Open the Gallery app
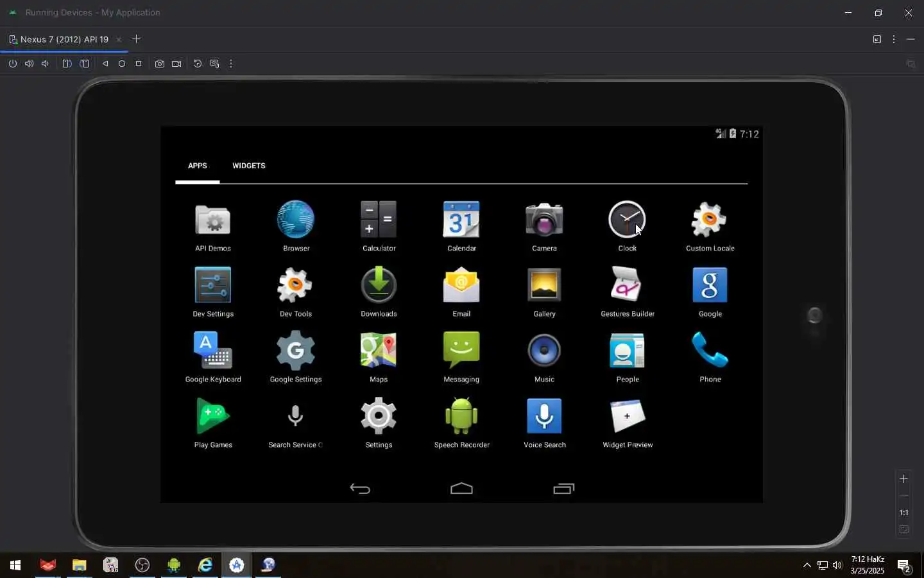Screen dimensions: 924x578 click(x=544, y=292)
